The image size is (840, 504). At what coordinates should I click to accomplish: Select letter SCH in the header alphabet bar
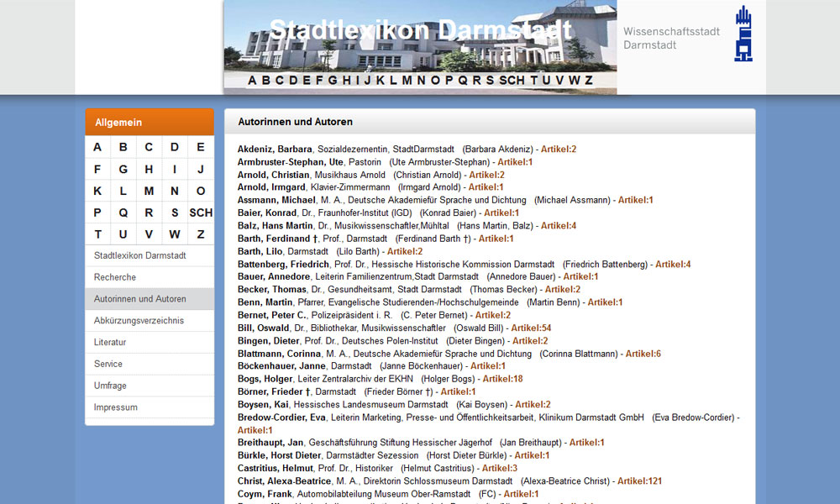(512, 81)
